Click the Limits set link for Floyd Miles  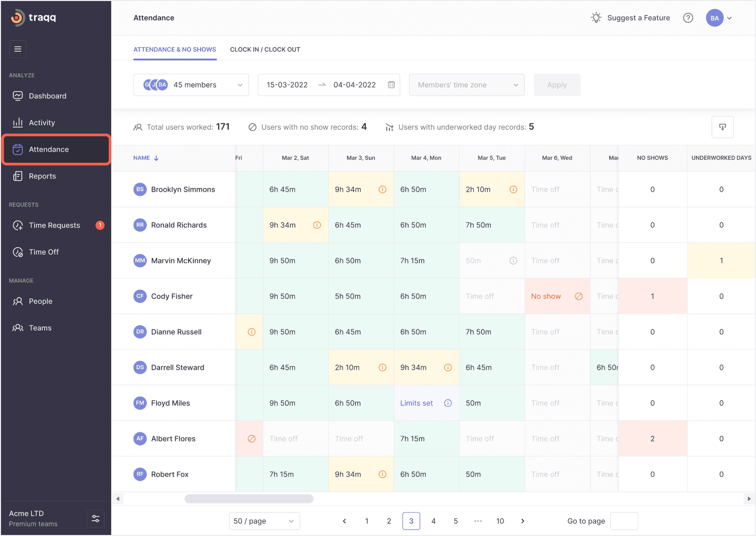417,403
